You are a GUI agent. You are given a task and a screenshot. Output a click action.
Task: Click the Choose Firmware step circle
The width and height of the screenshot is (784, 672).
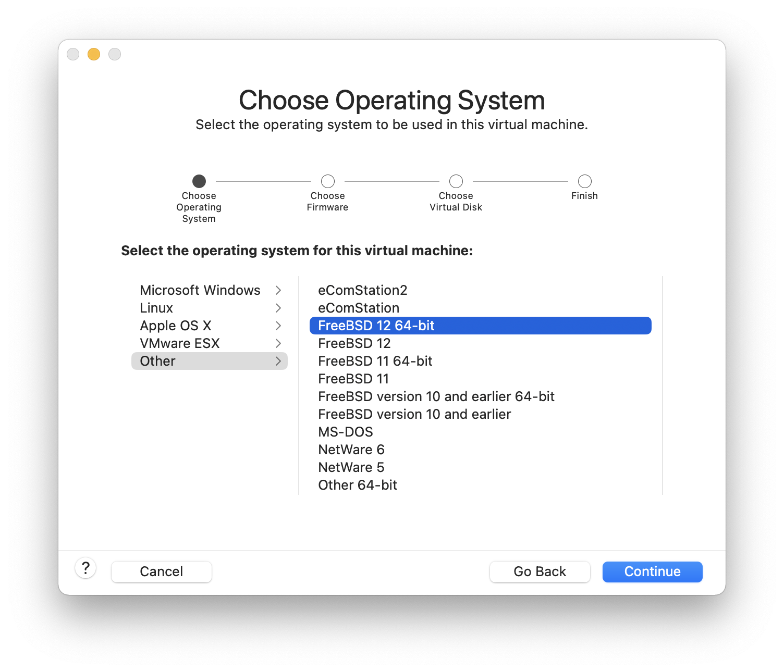327,181
